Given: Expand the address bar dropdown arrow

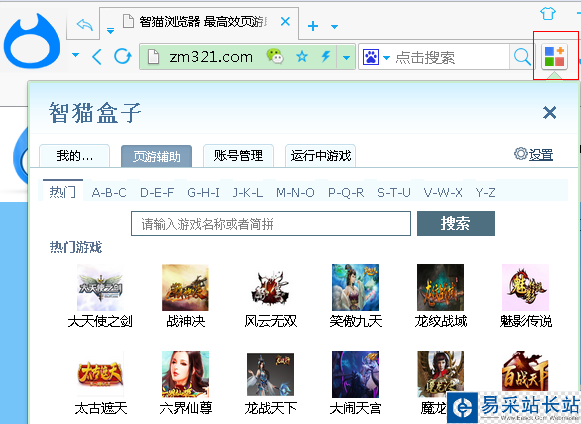Looking at the screenshot, I should (x=346, y=57).
